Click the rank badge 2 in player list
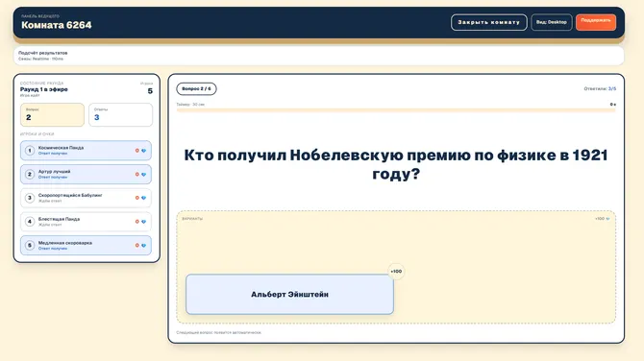Screen dimensions: 644x361 pos(30,175)
